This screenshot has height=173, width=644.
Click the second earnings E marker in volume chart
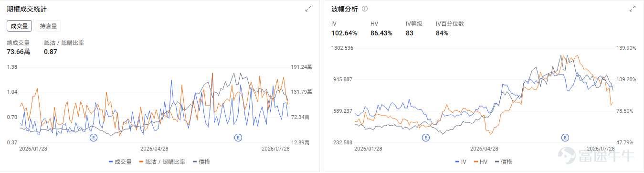(x=238, y=138)
